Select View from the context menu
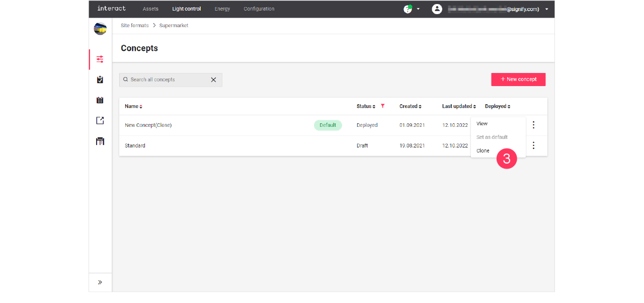The width and height of the screenshot is (644, 303). point(481,123)
